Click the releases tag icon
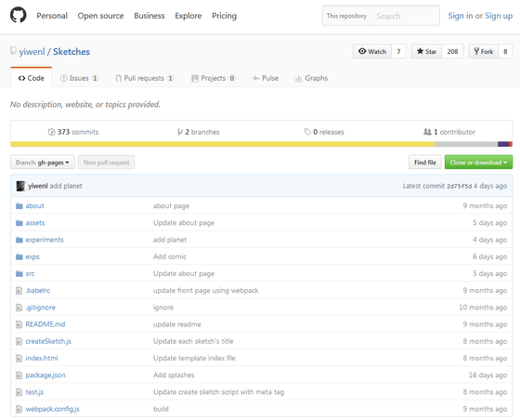The image size is (520, 420). 307,132
